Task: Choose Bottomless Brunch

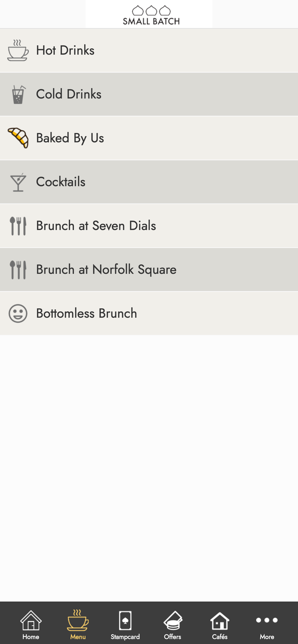Action: pos(149,313)
